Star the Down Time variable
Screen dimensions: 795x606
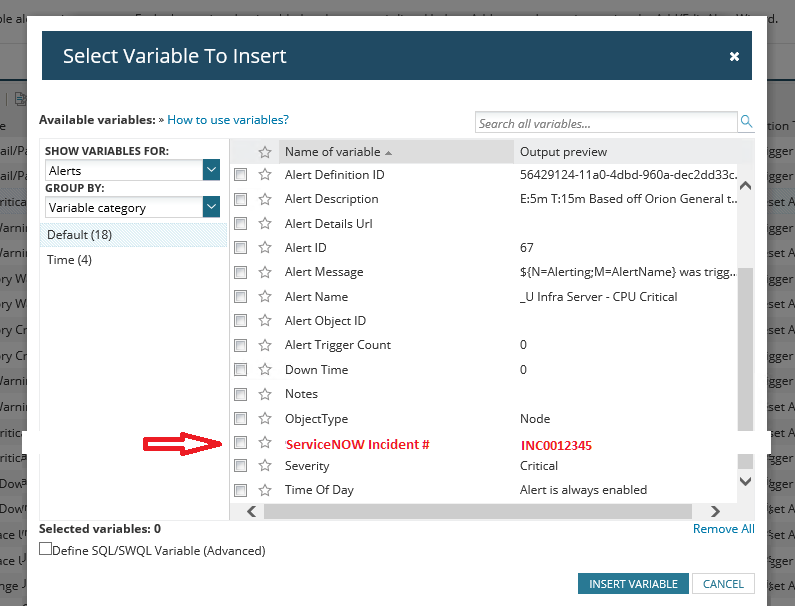(265, 369)
